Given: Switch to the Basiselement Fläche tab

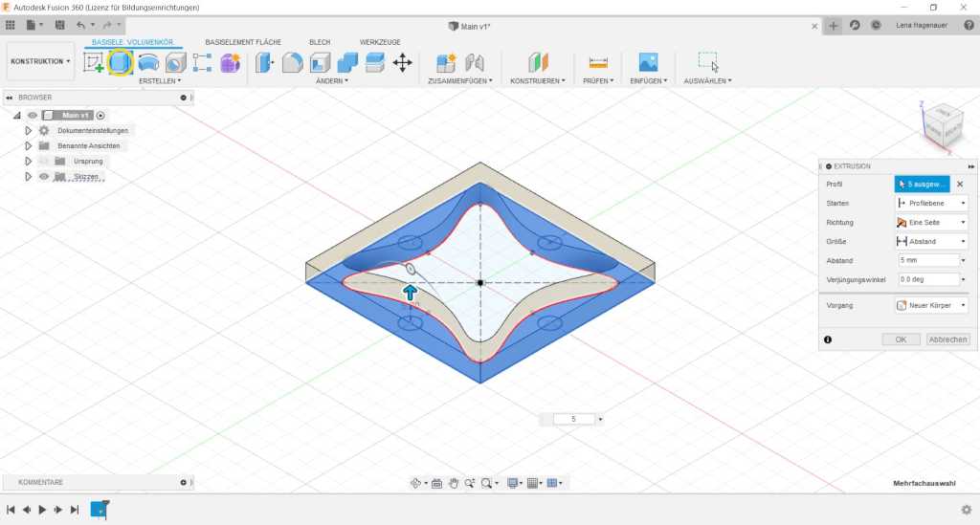Looking at the screenshot, I should tap(243, 42).
